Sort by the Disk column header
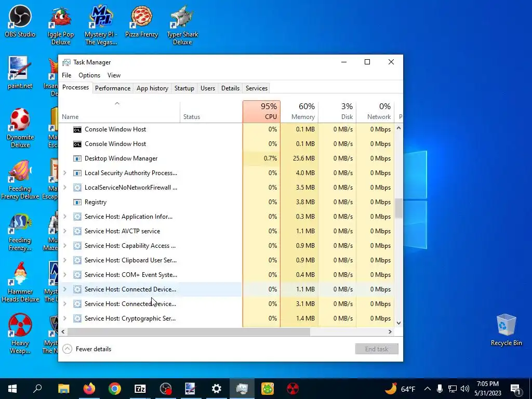Screen dimensions: 532x399 [x=337, y=112]
